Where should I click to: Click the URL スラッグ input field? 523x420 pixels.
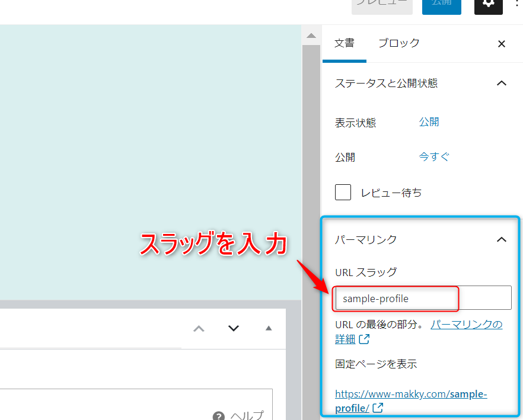423,297
